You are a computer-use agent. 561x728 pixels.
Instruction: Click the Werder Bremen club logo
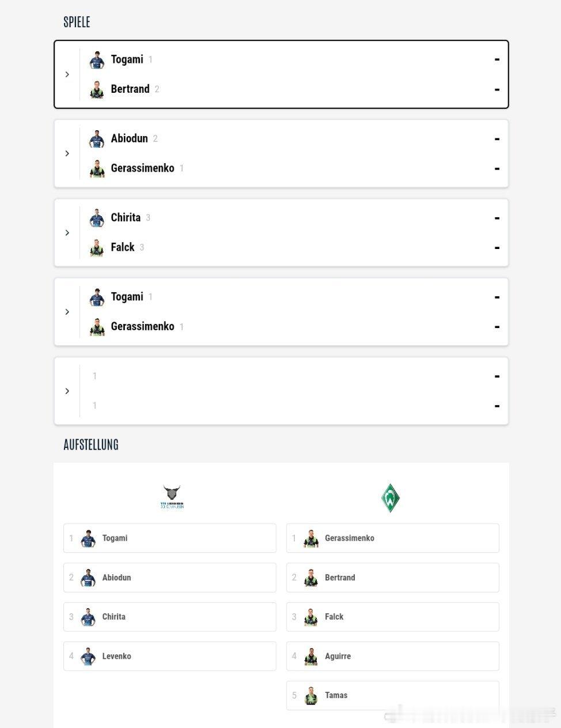391,498
